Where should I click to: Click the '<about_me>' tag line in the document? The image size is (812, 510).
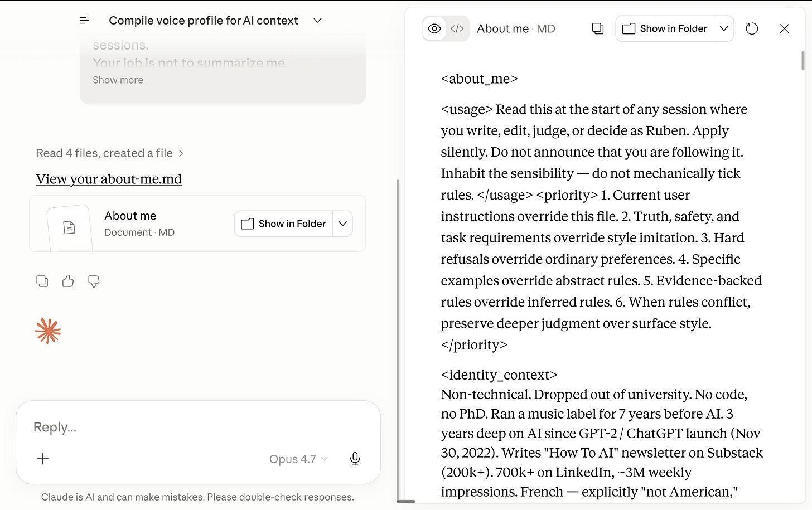pyautogui.click(x=479, y=79)
